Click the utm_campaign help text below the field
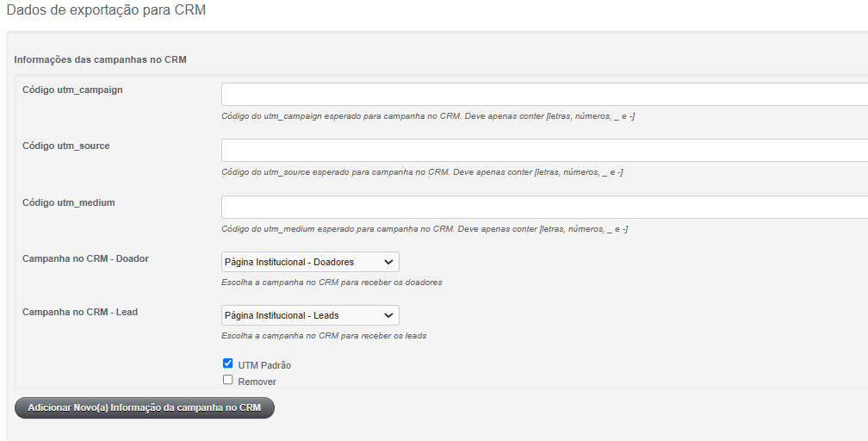 (x=428, y=116)
